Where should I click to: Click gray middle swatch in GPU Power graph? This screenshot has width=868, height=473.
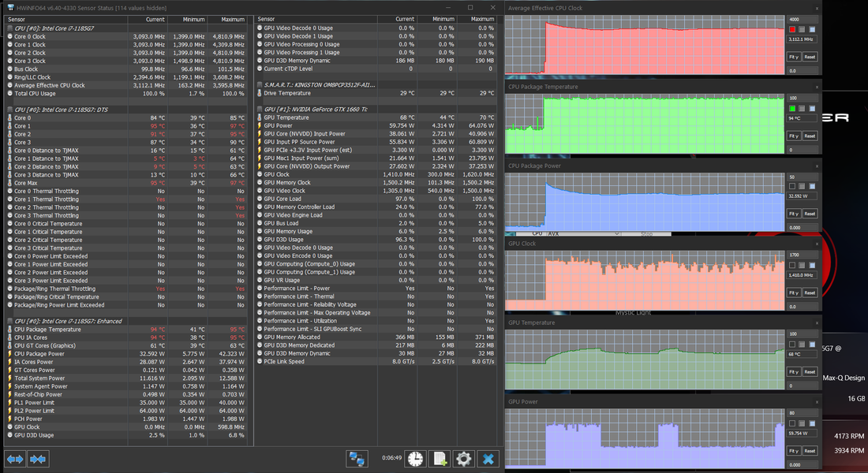pyautogui.click(x=803, y=423)
